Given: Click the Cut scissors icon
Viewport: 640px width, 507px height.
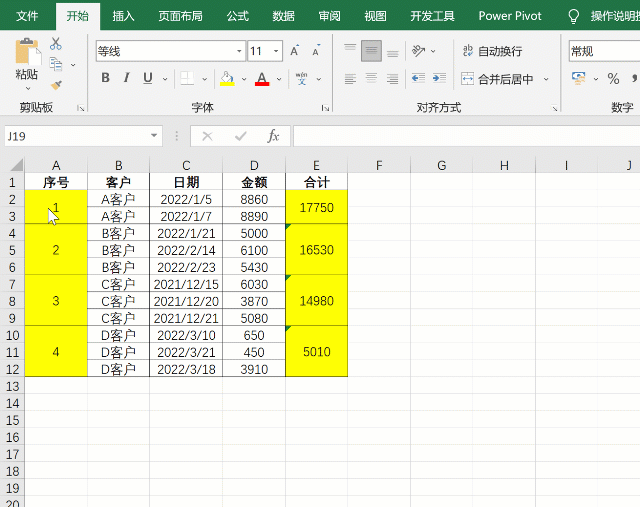Looking at the screenshot, I should 56,44.
